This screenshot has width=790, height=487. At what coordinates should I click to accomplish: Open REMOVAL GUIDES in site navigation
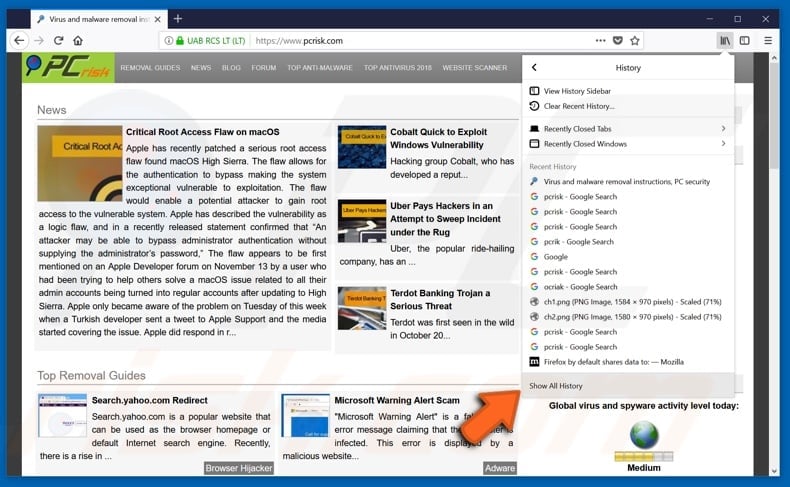click(150, 67)
